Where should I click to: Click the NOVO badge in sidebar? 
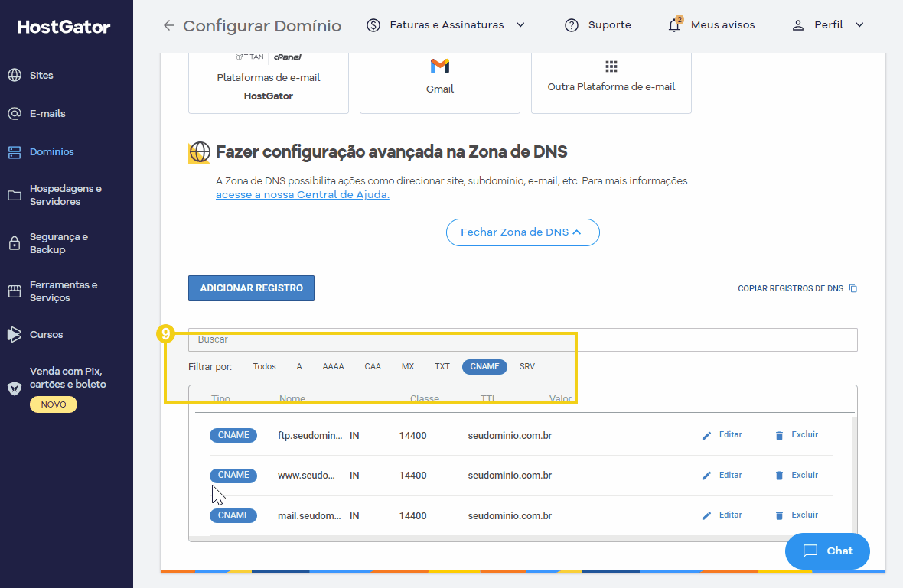pos(54,404)
